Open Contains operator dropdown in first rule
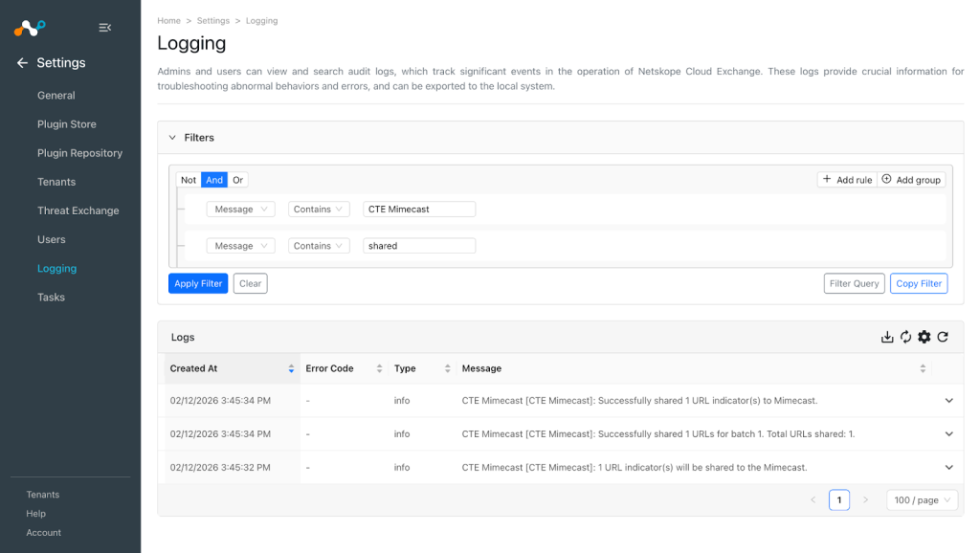The image size is (980, 553). click(319, 210)
